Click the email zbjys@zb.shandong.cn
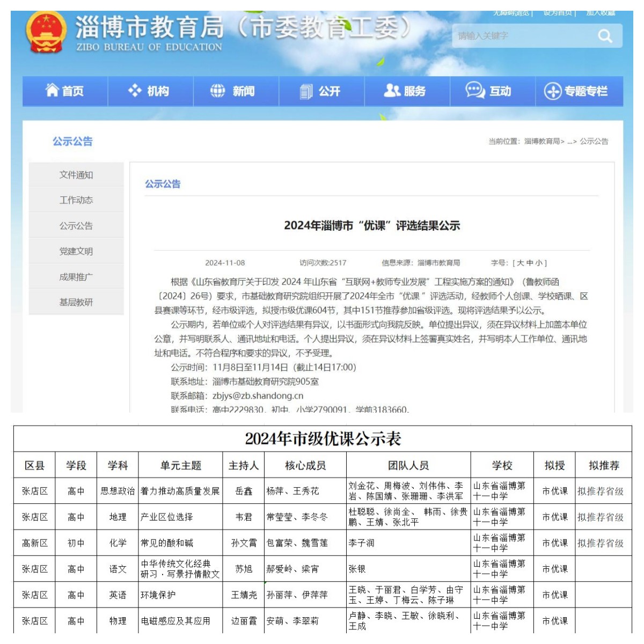Image resolution: width=644 pixels, height=644 pixels. click(258, 396)
